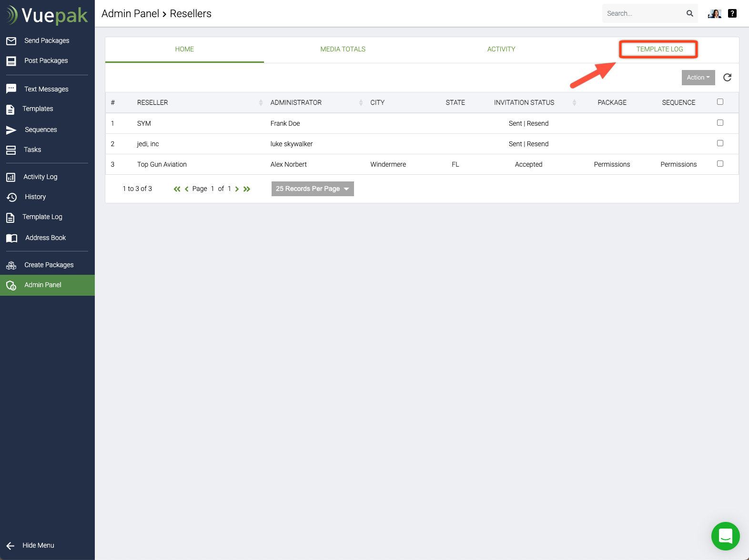
Task: Click the Send Packages envelope icon
Action: [11, 41]
